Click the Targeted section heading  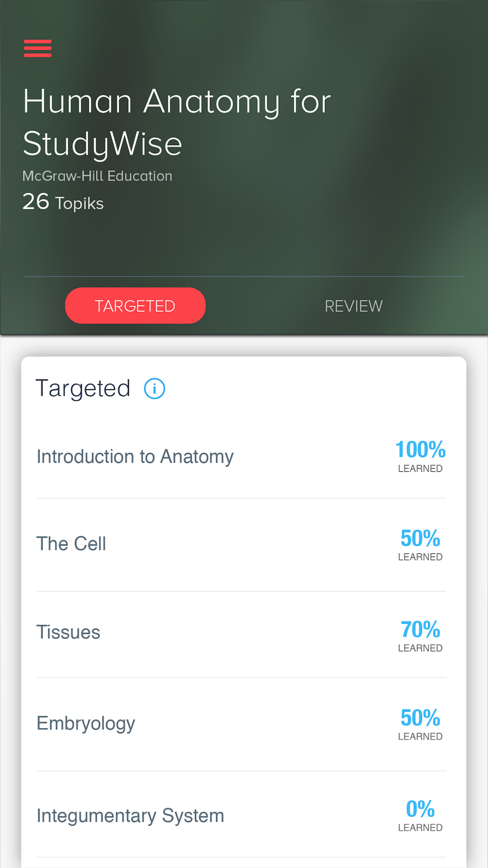click(83, 389)
